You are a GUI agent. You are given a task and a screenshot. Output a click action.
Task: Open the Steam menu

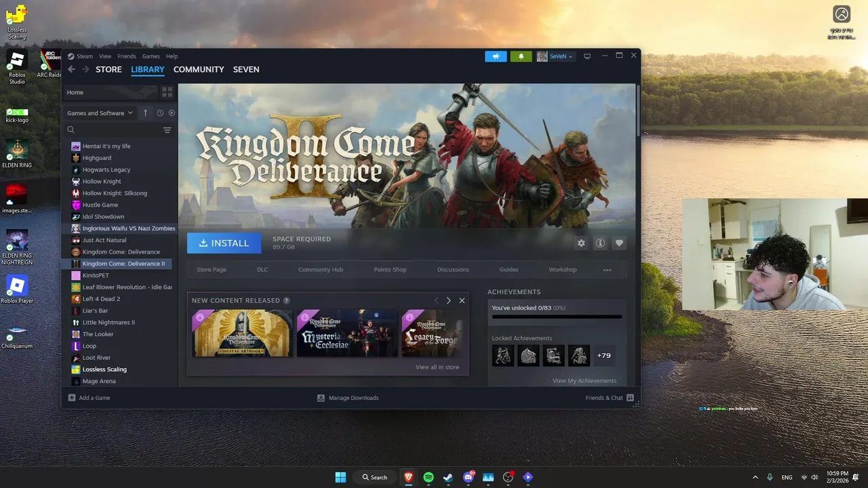[x=85, y=56]
